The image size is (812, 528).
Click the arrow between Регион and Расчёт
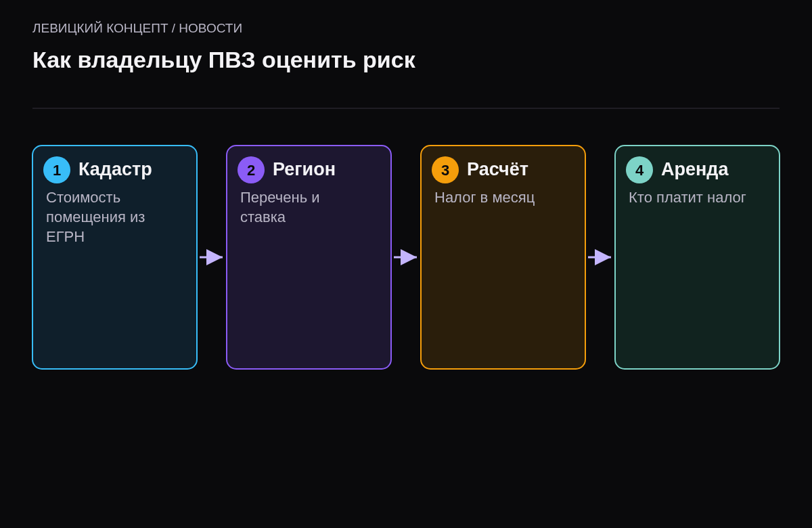[x=405, y=257]
